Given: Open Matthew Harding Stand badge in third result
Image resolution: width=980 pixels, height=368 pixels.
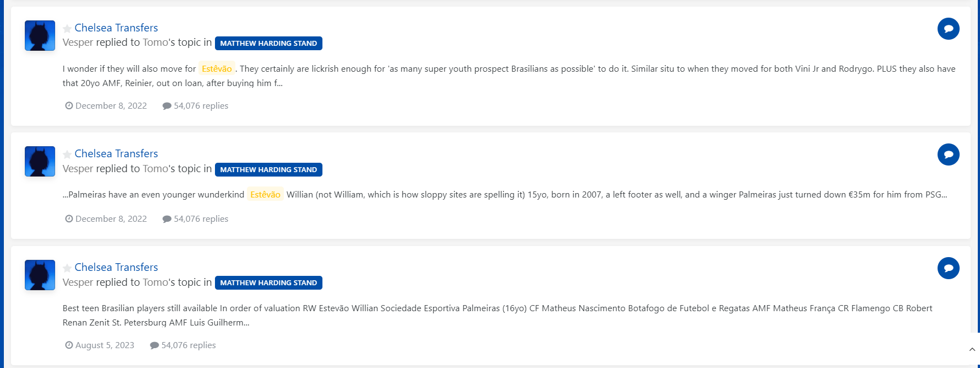Looking at the screenshot, I should click(268, 282).
